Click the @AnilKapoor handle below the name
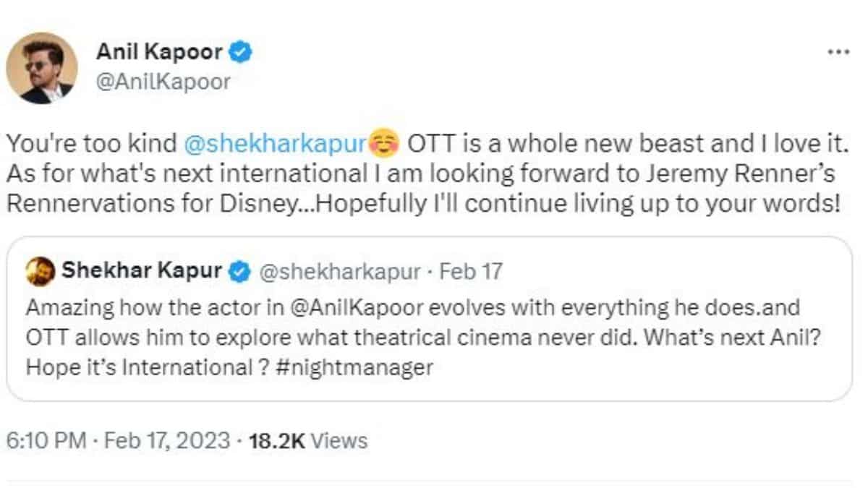Viewport: 868px width, 488px height. 163,81
